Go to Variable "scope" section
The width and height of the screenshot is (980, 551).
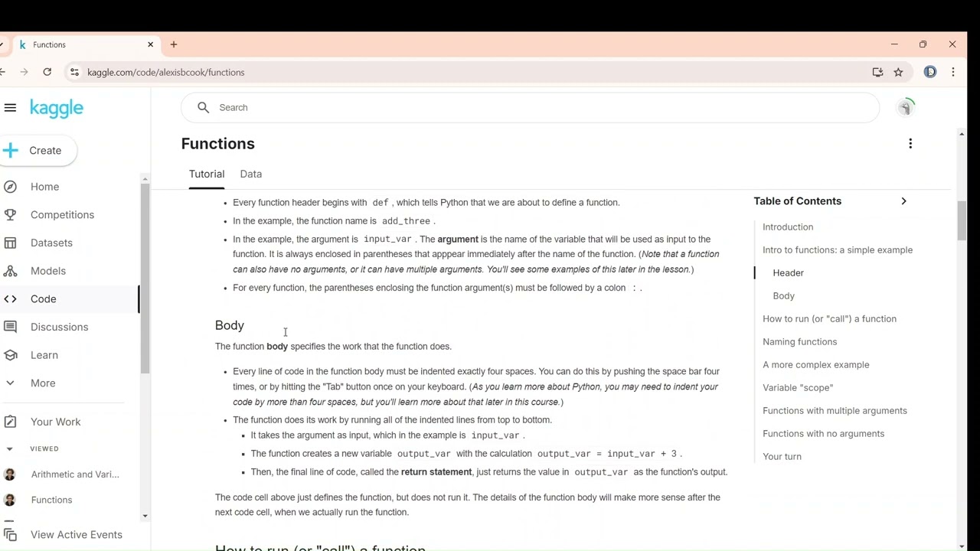tap(798, 388)
